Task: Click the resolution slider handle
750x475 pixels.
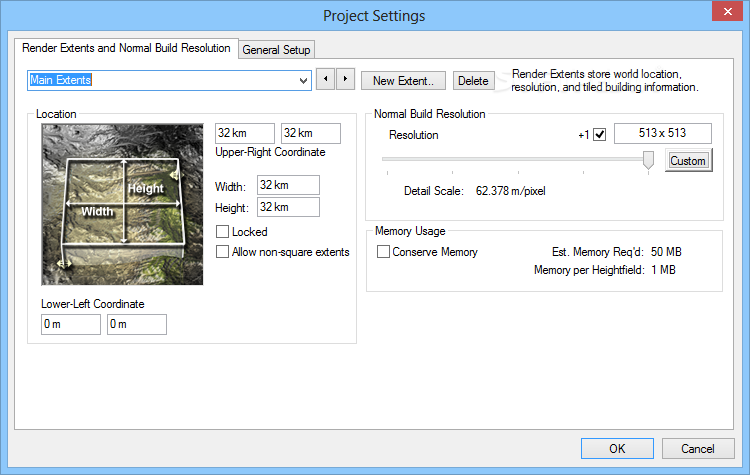Action: 648,160
